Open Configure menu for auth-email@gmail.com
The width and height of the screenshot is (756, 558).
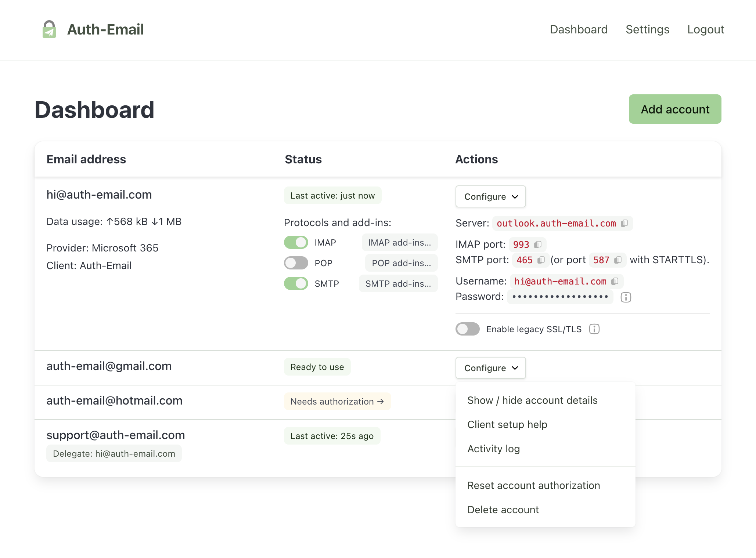tap(490, 367)
